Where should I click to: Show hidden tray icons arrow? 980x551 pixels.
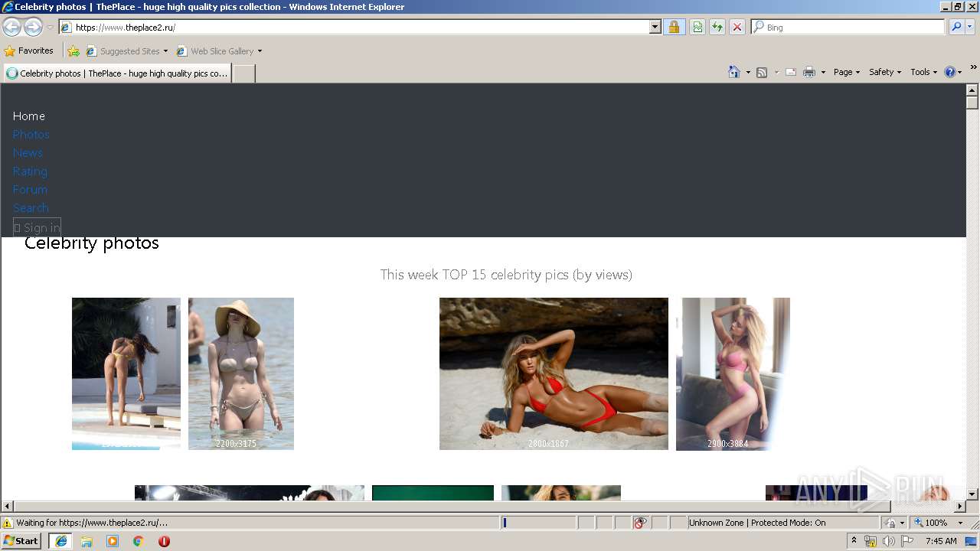pyautogui.click(x=854, y=541)
